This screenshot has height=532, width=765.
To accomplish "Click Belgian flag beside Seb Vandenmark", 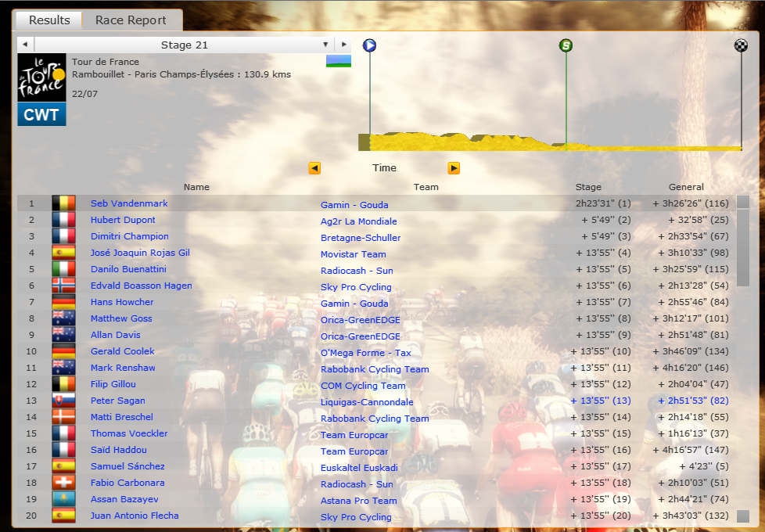I will [x=64, y=203].
